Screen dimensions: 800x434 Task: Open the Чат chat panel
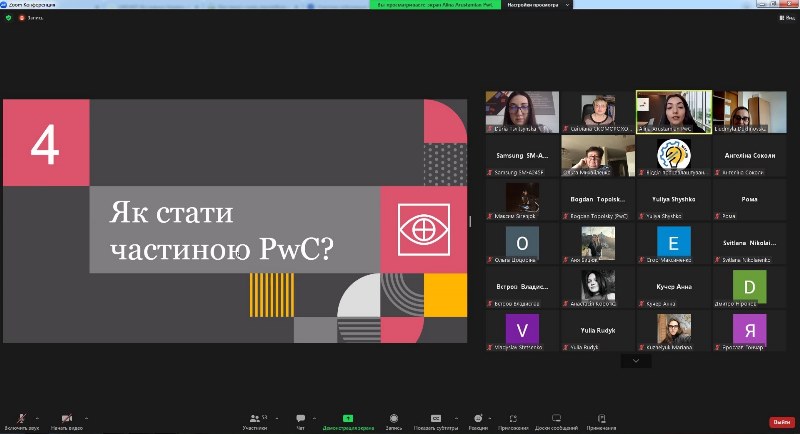pos(300,418)
